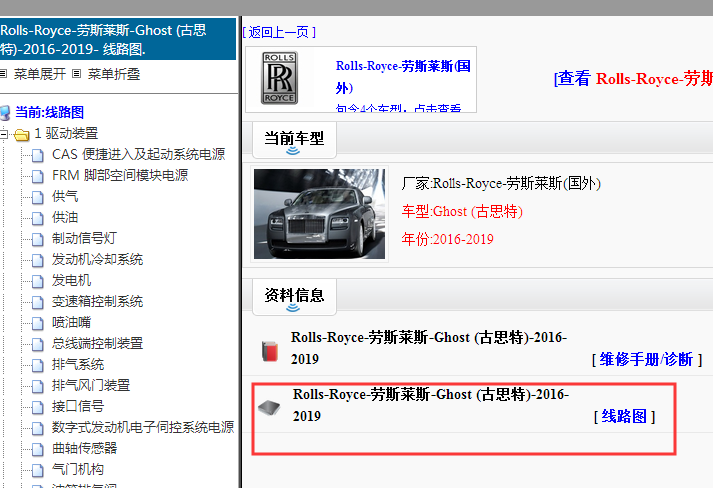The image size is (713, 488).
Task: Click the document icon beside 总线端控制装置
Action: click(38, 344)
